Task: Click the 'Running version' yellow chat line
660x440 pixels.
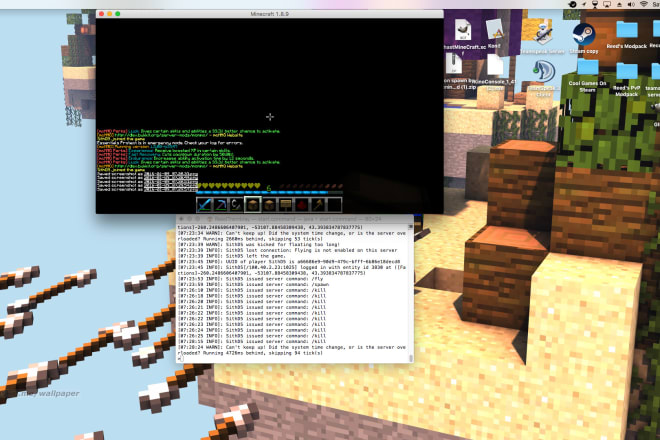Action: 137,147
